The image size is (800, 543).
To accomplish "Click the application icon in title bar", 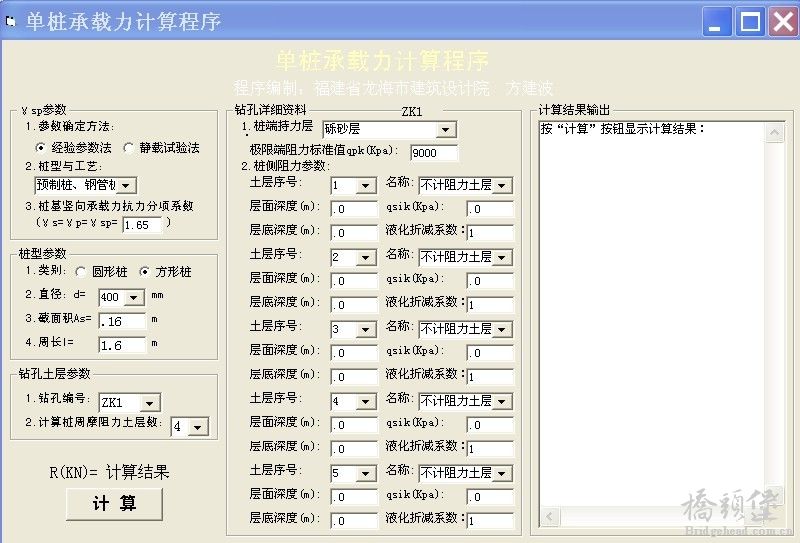I will coord(10,21).
